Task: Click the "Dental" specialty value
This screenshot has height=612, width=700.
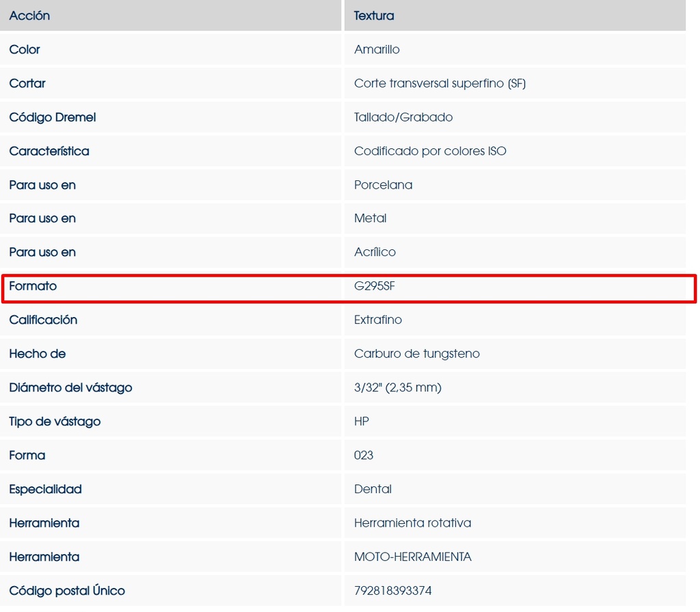Action: tap(373, 489)
